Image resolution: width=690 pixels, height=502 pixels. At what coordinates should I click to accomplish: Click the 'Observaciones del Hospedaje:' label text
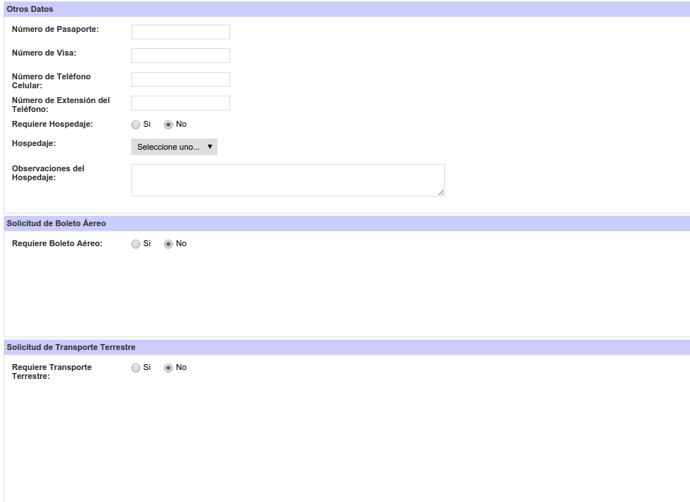coord(48,173)
